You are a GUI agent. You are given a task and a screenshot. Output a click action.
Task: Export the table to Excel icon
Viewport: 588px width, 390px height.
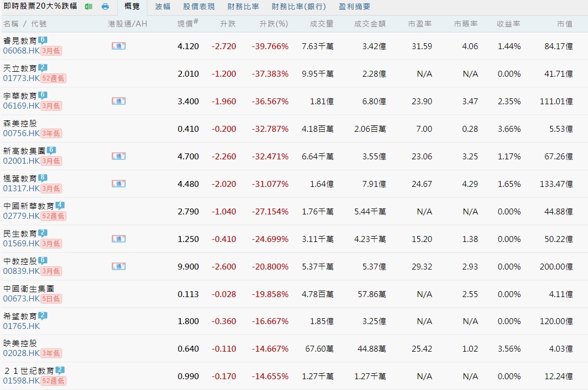tap(89, 6)
